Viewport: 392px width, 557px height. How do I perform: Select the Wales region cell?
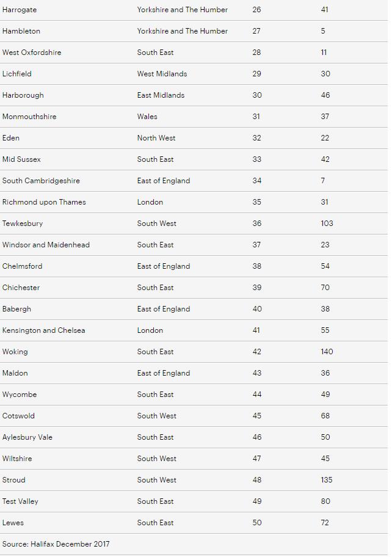[147, 117]
